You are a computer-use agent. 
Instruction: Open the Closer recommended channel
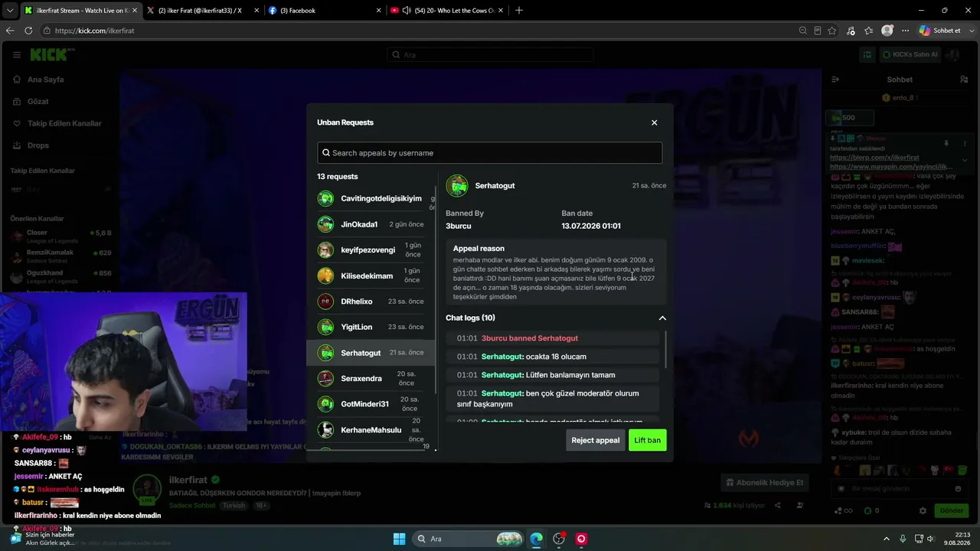(61, 236)
